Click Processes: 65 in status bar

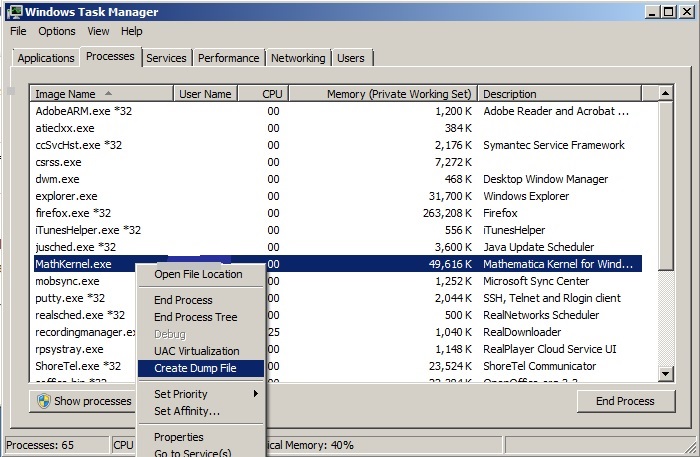point(40,445)
